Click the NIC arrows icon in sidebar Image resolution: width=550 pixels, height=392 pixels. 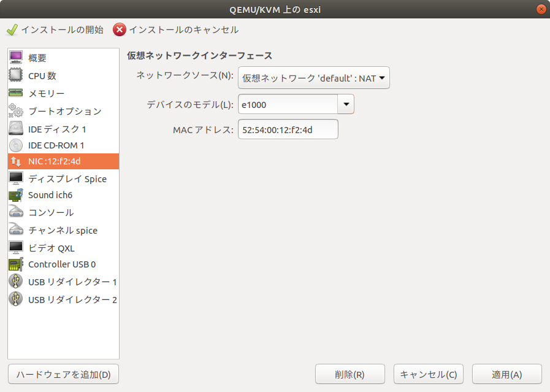click(16, 161)
